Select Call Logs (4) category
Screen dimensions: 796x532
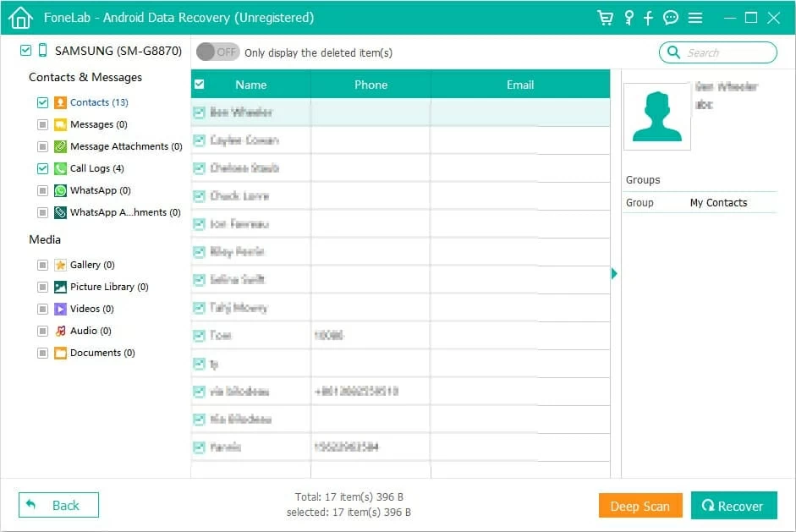pos(96,168)
